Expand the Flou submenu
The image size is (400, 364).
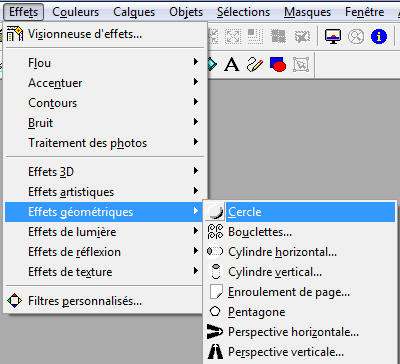[x=105, y=63]
